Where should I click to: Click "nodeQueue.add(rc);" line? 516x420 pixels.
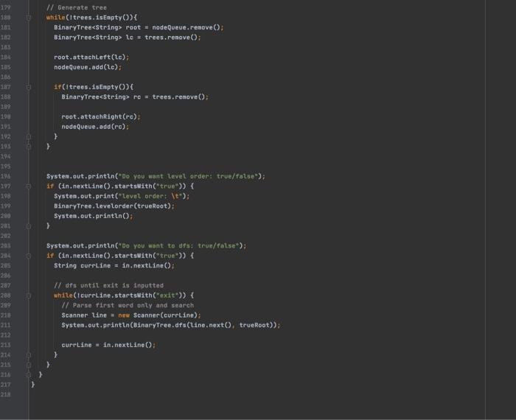click(x=95, y=127)
